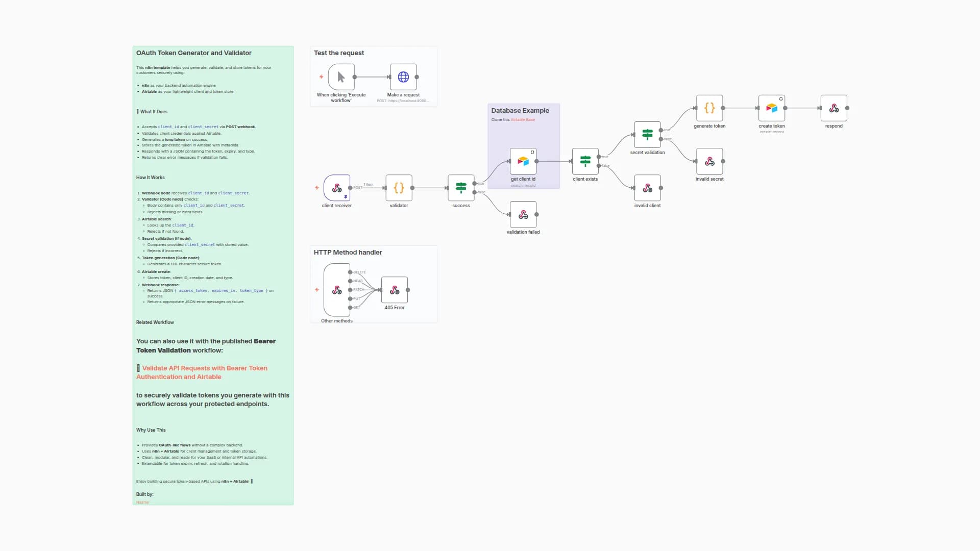The width and height of the screenshot is (980, 551).
Task: Select the 'validation failed' response node
Action: [x=523, y=215]
